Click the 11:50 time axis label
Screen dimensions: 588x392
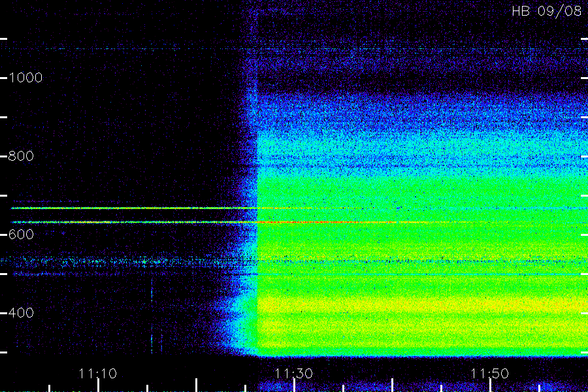pos(490,373)
